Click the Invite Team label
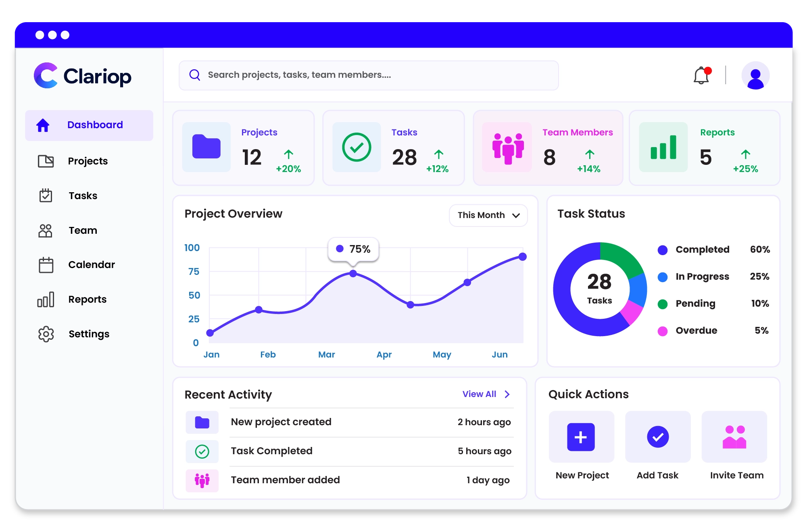 pyautogui.click(x=737, y=475)
